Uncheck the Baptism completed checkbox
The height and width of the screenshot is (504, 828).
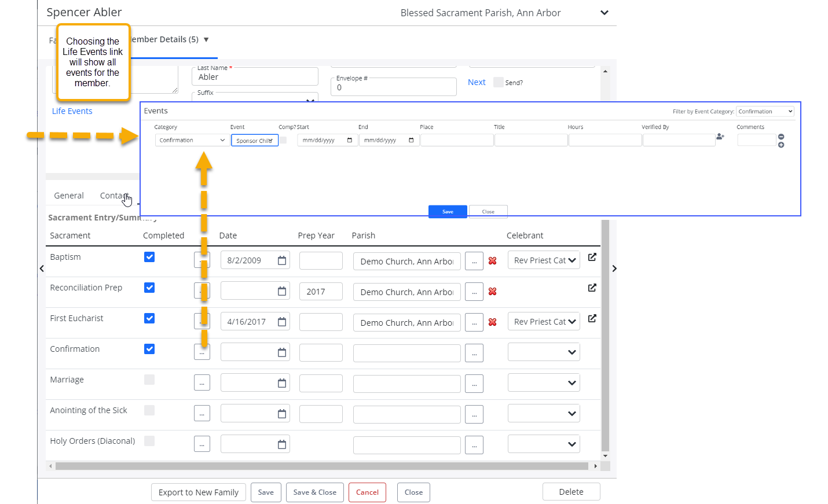click(149, 257)
